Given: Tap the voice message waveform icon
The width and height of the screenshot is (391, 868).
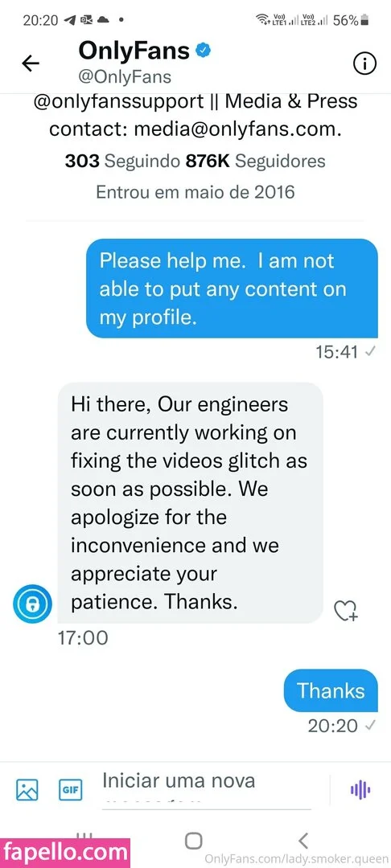Looking at the screenshot, I should pos(360,790).
